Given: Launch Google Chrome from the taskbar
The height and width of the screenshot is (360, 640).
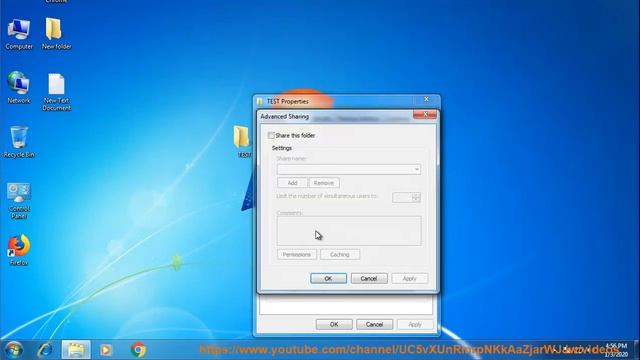Looking at the screenshot, I should pos(138,350).
